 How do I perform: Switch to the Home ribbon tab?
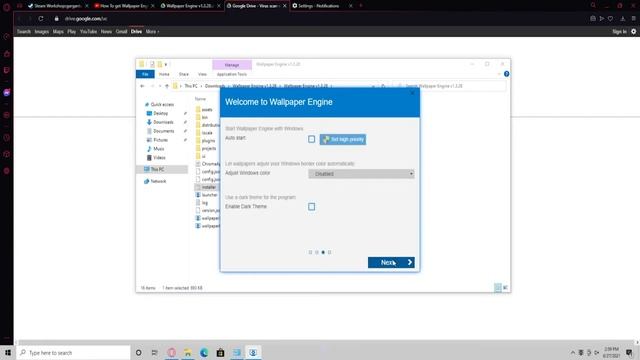click(164, 74)
